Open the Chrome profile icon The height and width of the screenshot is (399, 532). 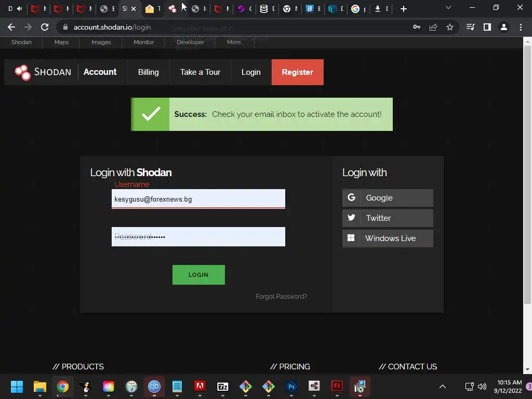tap(504, 27)
